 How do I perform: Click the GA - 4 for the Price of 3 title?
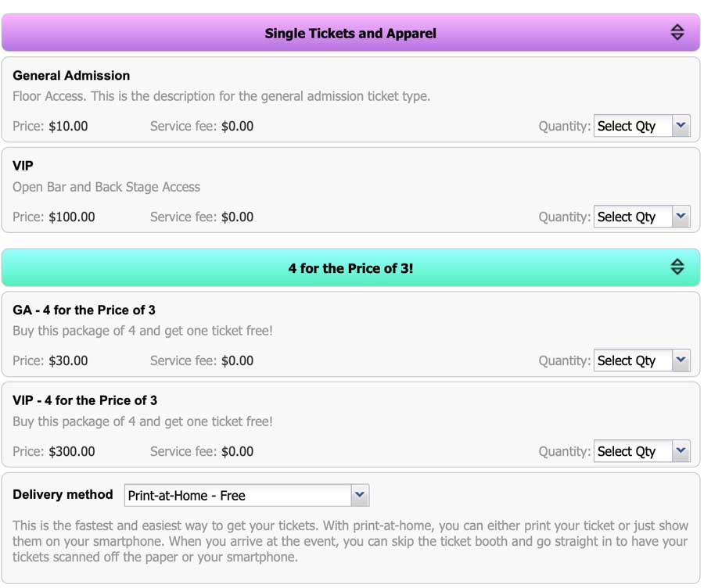coord(84,310)
